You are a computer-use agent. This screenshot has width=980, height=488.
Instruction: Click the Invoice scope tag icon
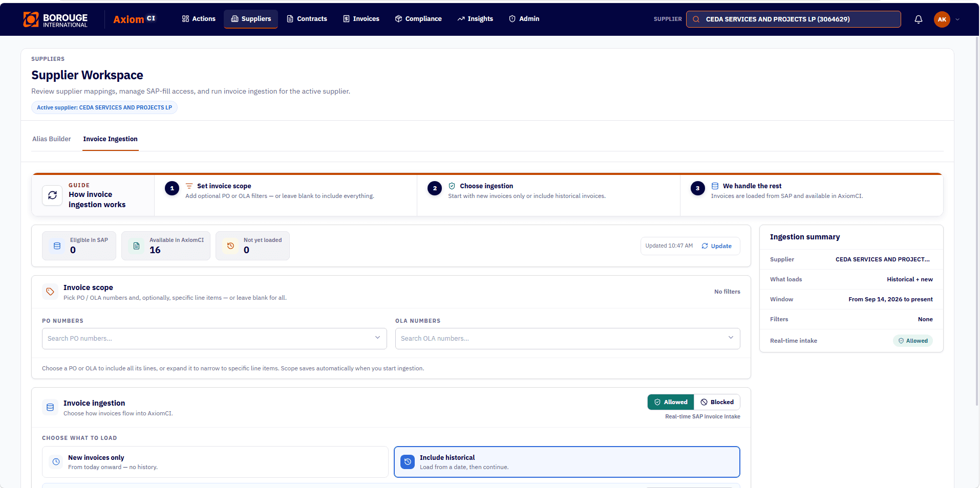tap(50, 292)
